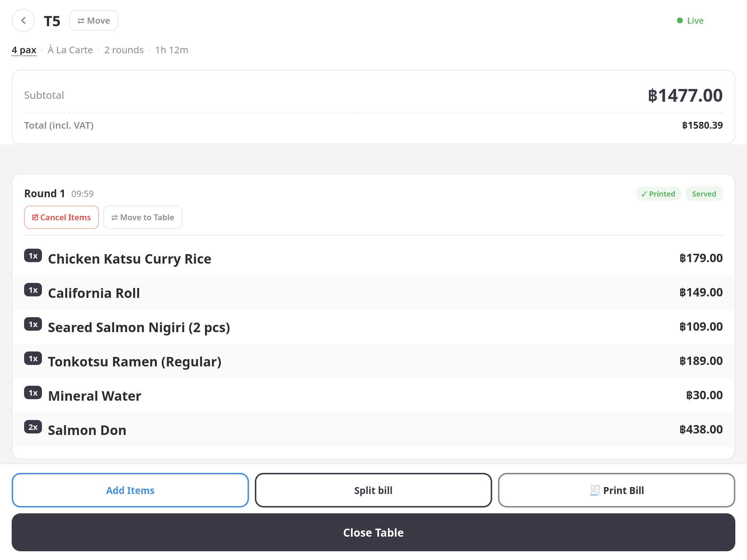Click the ฿438.00 Salmon Don price
The image size is (747, 560).
701,429
